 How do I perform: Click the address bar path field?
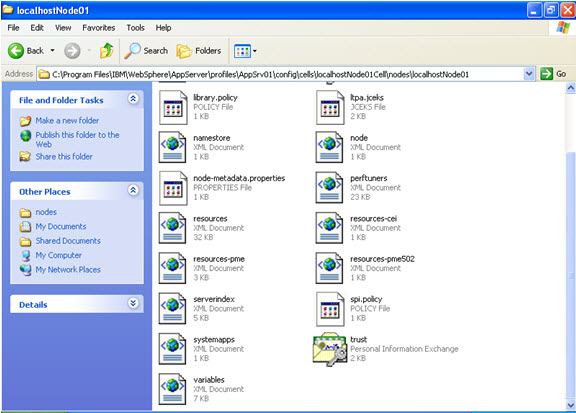coord(281,74)
